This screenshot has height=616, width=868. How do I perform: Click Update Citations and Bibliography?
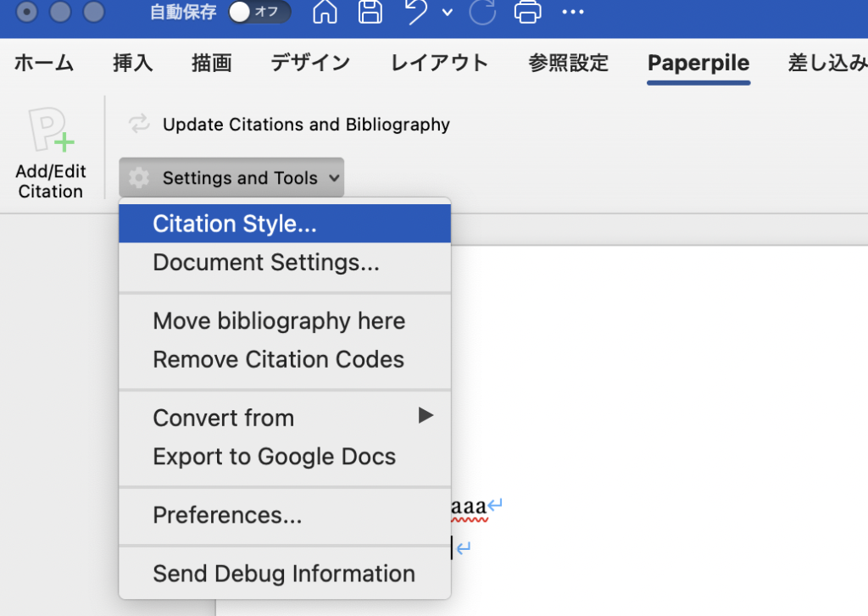pyautogui.click(x=306, y=125)
